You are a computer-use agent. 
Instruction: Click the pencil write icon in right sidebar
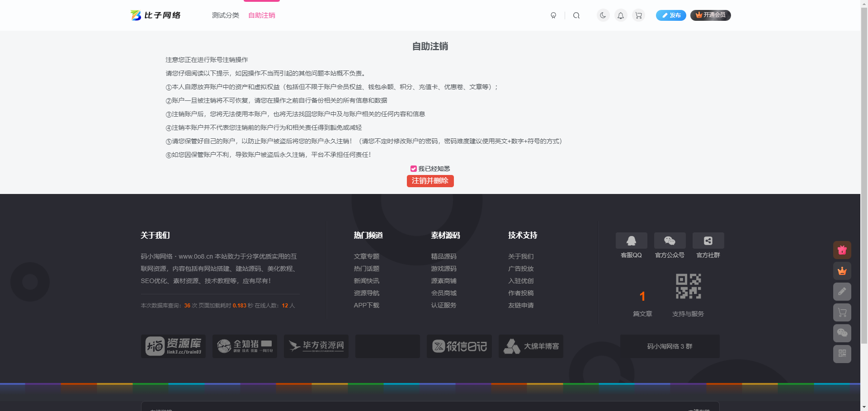tap(842, 292)
